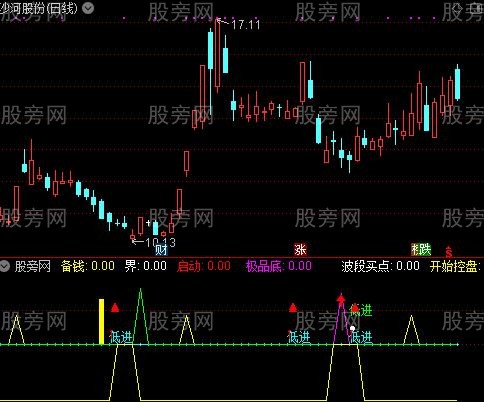Click the 财 info marker
The height and width of the screenshot is (402, 484).
point(161,250)
